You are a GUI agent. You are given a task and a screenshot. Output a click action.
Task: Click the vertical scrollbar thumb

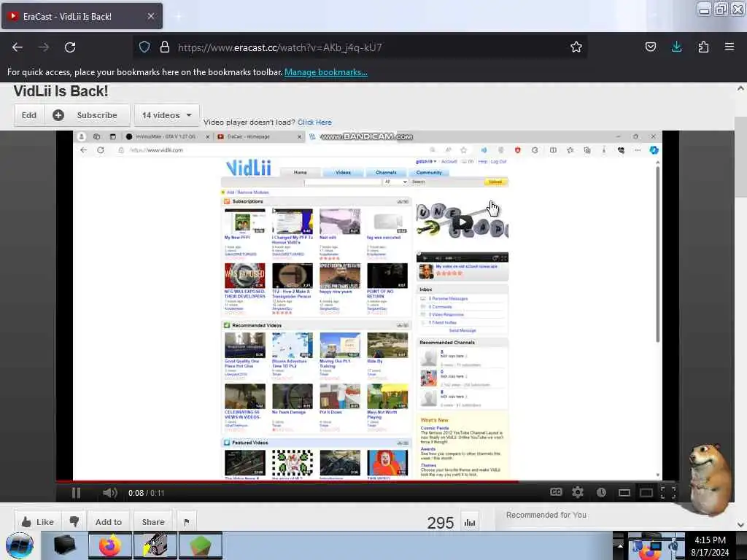(x=740, y=156)
